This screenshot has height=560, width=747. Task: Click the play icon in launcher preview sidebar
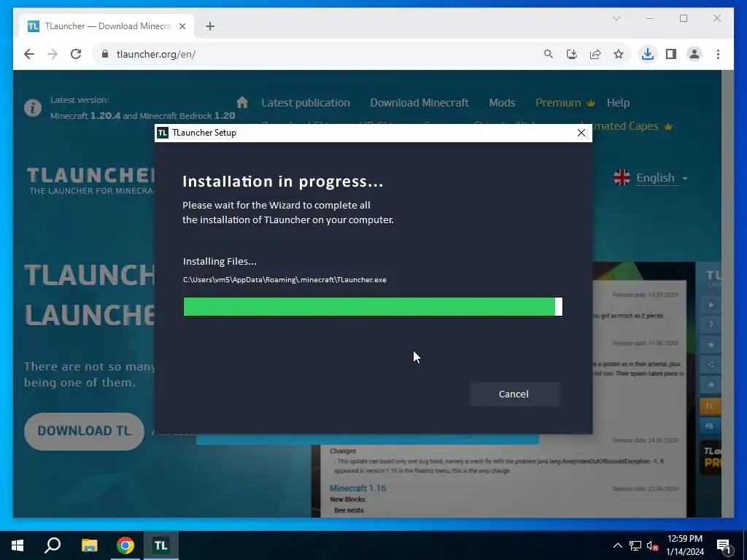pyautogui.click(x=711, y=305)
